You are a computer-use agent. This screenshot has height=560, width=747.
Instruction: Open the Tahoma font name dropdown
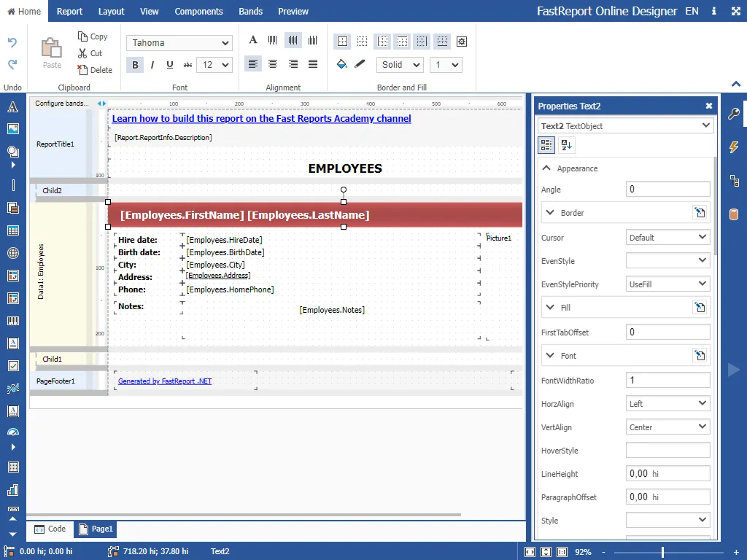pos(179,43)
